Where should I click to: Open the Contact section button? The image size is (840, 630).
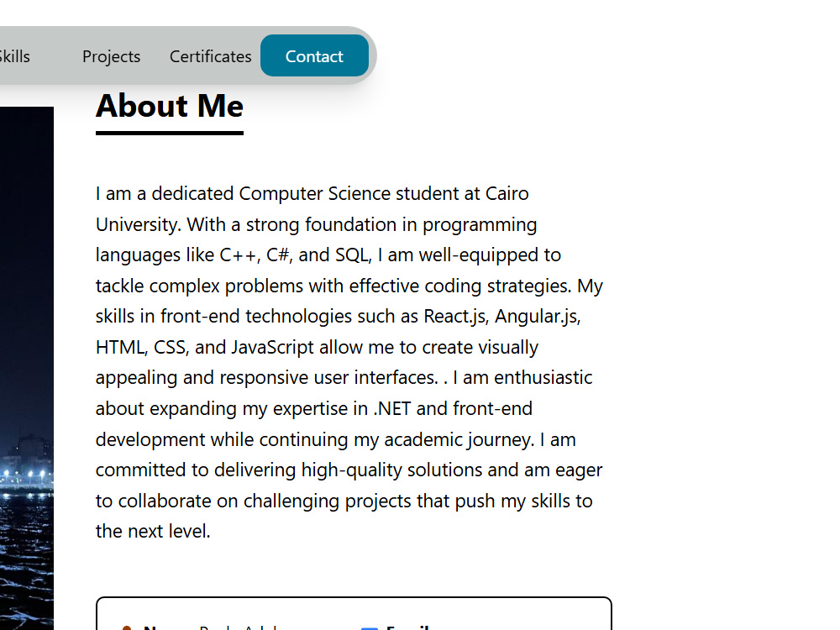point(314,55)
